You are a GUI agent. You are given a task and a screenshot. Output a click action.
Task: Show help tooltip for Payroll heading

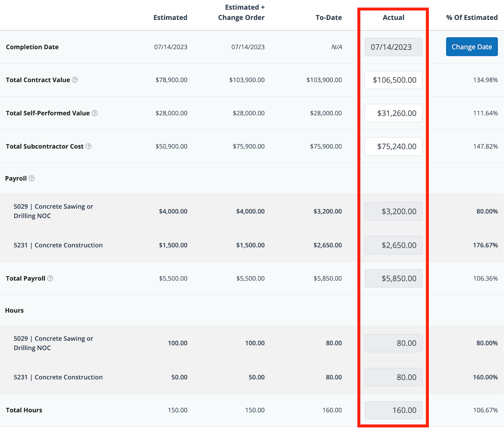[x=31, y=178]
